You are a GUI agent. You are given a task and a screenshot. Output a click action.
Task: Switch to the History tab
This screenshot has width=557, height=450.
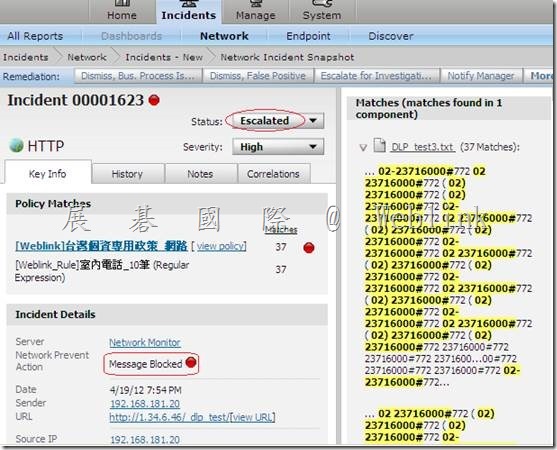[128, 174]
